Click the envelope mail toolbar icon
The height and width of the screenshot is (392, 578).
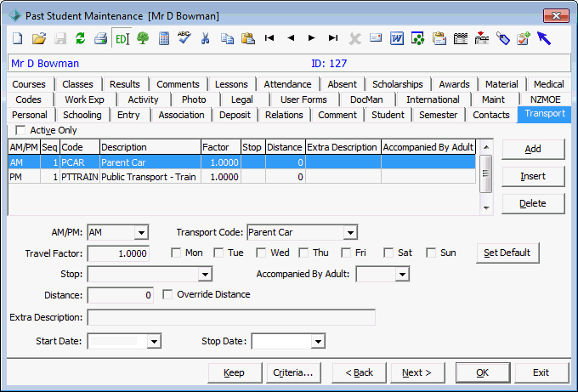click(x=376, y=37)
